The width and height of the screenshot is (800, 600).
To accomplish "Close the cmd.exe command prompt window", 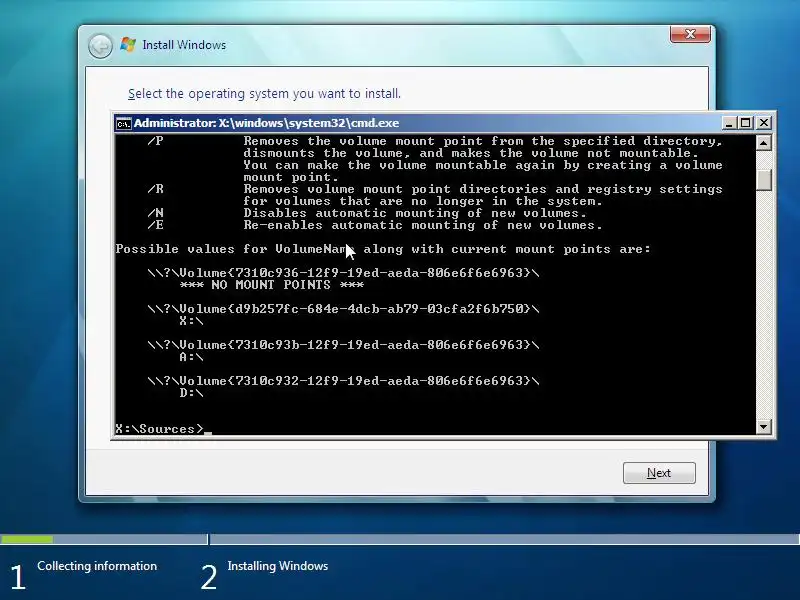I will coord(764,123).
